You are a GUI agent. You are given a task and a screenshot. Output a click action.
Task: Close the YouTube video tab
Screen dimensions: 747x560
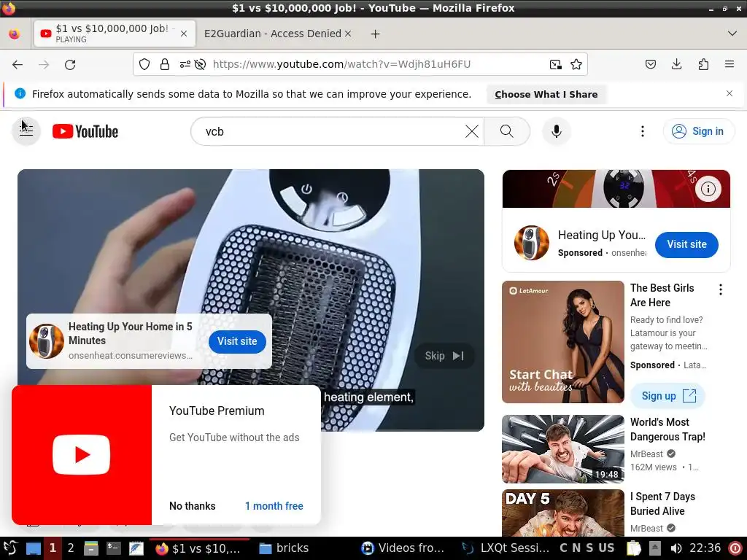point(184,34)
